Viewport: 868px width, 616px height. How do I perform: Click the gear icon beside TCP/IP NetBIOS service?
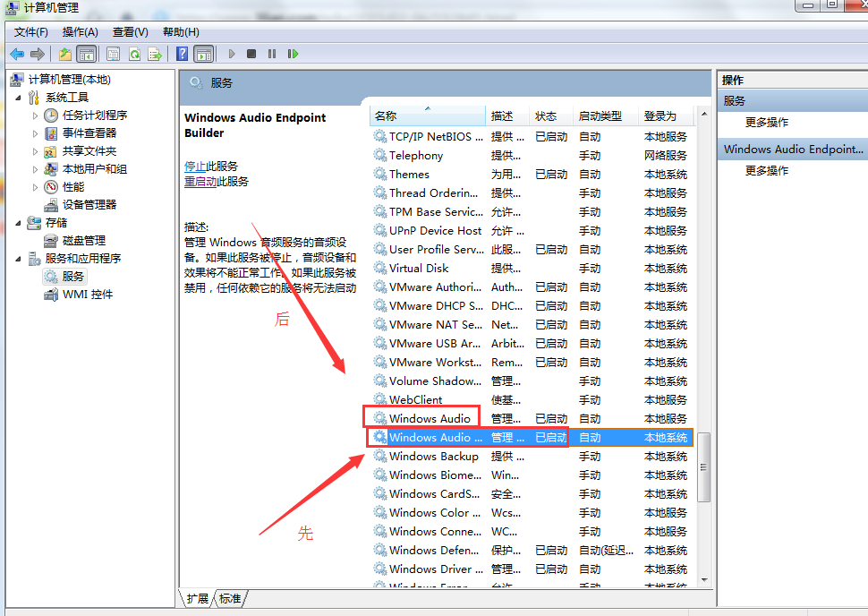point(379,136)
